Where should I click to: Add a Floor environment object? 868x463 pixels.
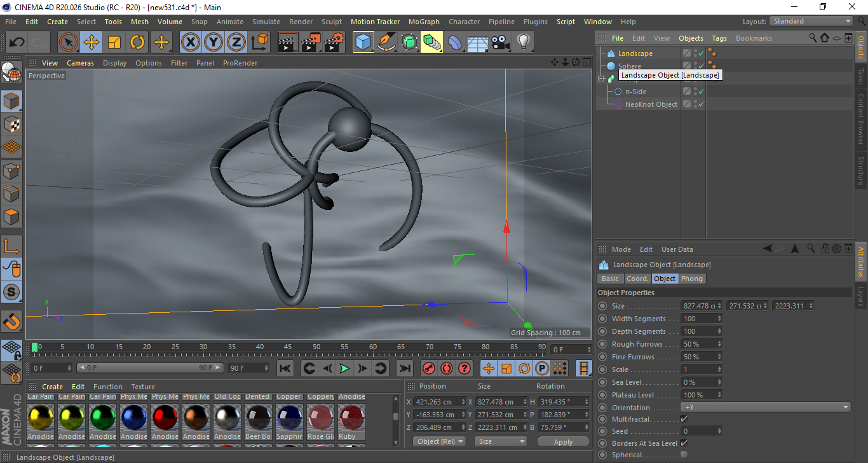(478, 43)
